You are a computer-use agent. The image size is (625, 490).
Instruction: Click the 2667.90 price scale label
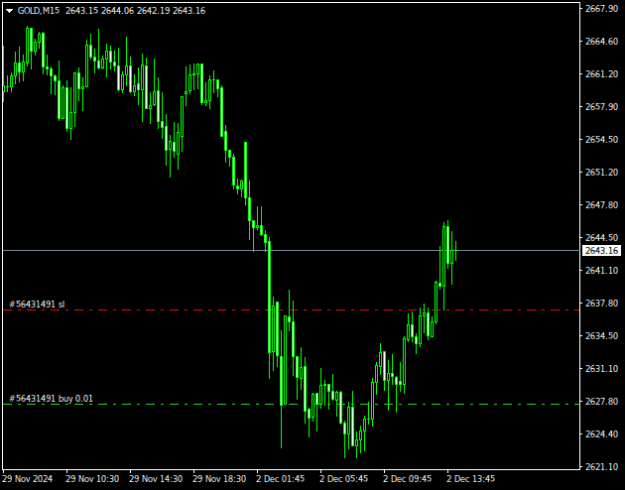[x=601, y=9]
